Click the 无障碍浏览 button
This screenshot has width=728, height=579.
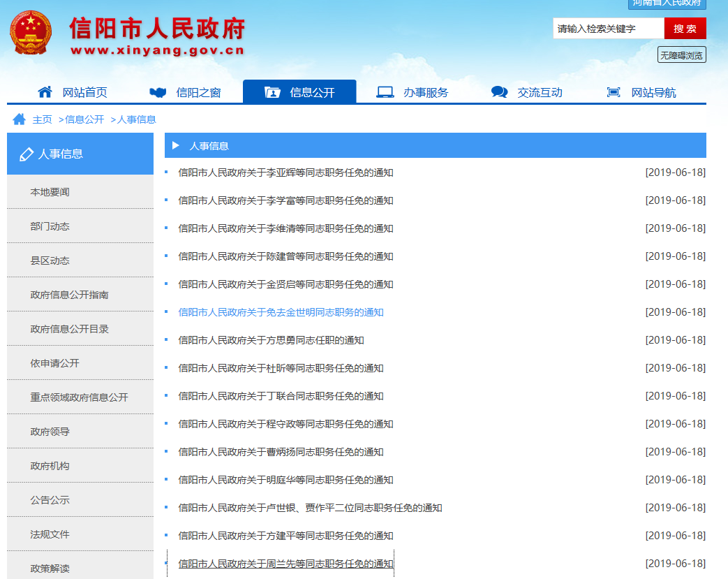tap(681, 55)
